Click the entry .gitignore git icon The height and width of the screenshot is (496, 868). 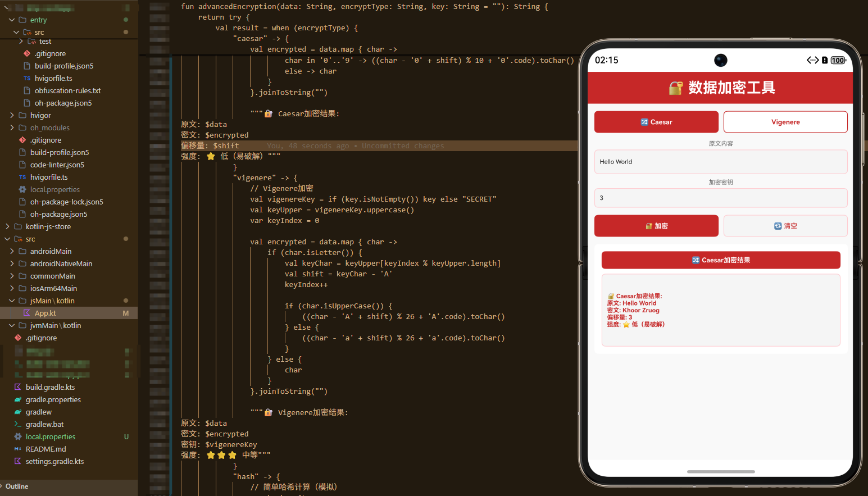coord(27,53)
